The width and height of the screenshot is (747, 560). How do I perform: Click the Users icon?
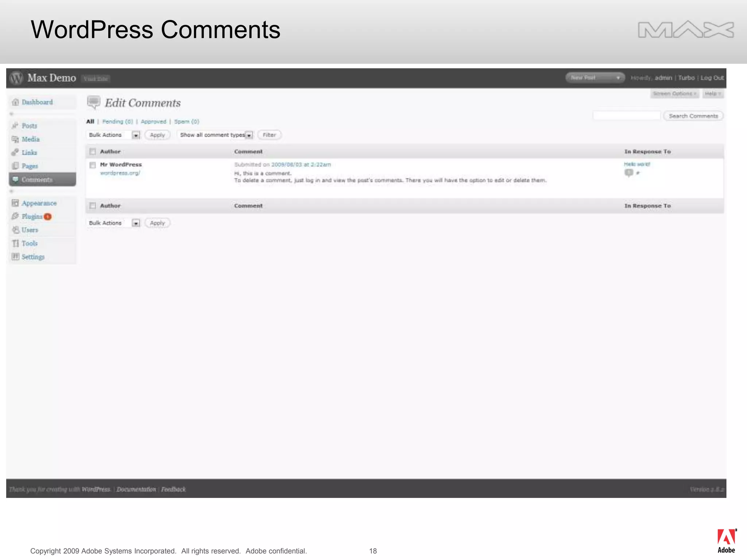click(x=15, y=230)
